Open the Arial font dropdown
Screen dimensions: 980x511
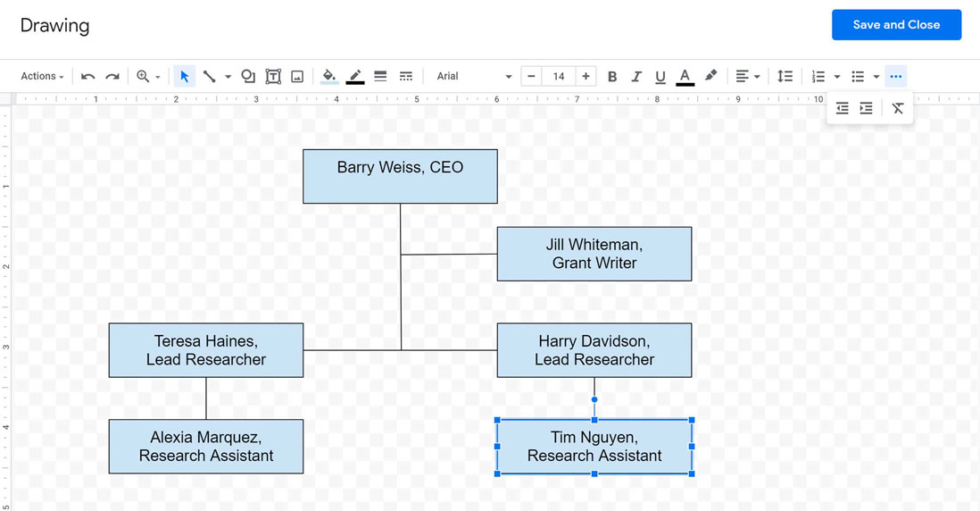click(x=473, y=77)
